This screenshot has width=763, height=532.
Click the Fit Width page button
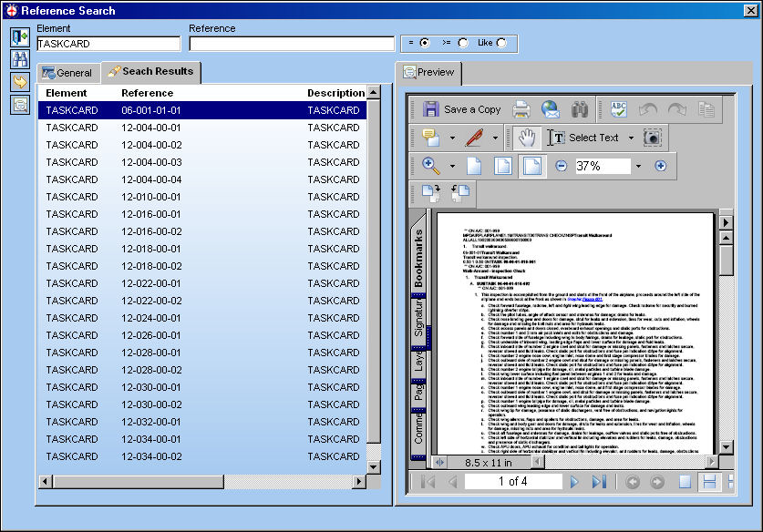tap(531, 166)
